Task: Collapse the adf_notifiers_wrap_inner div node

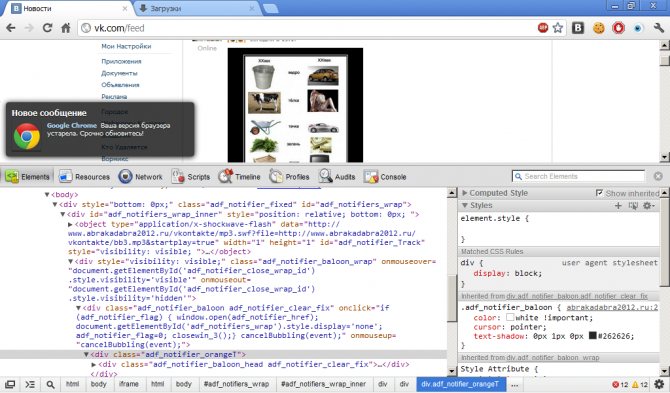Action: [63, 214]
